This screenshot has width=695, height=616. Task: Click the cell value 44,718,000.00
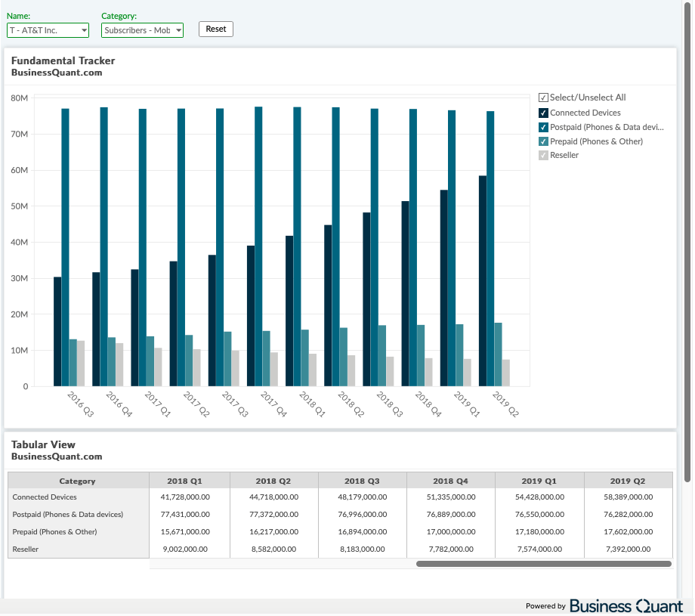pos(273,497)
